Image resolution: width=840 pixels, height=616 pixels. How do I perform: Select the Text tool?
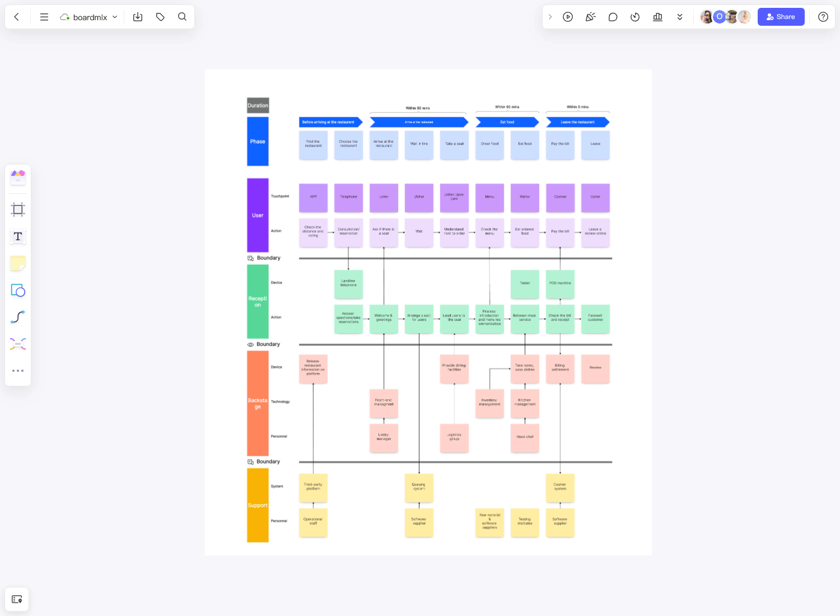tap(18, 236)
